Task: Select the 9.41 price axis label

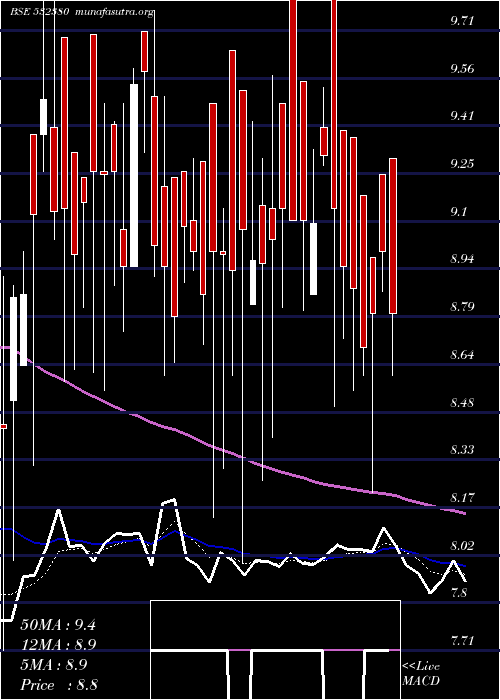Action: pyautogui.click(x=462, y=116)
